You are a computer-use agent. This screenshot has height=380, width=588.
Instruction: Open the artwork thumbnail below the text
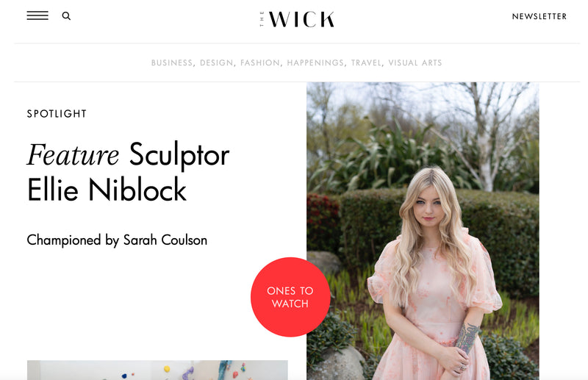[x=157, y=370]
